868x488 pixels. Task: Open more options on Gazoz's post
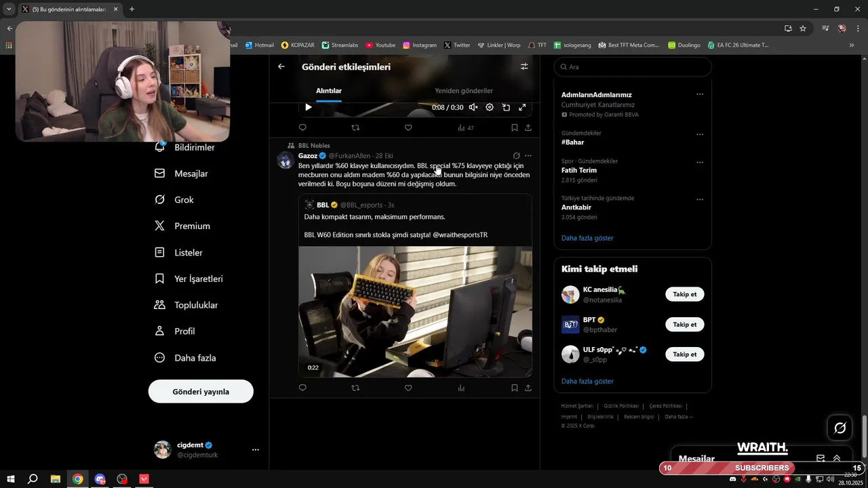click(528, 156)
